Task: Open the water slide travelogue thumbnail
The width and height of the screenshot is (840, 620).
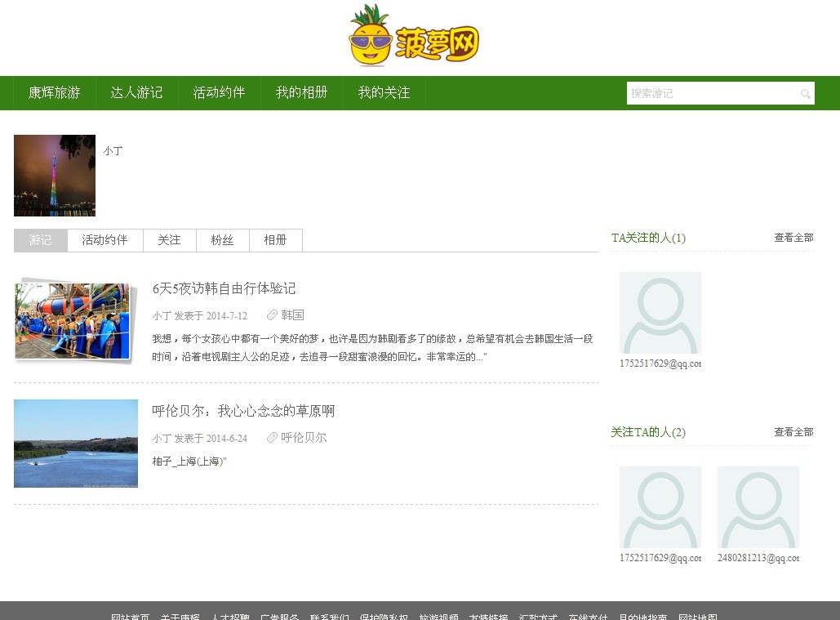Action: [73, 321]
